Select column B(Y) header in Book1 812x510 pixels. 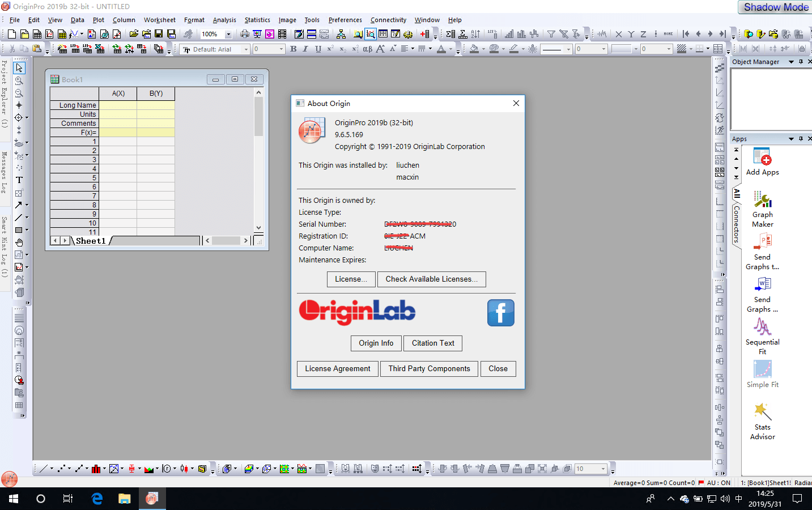pos(156,93)
